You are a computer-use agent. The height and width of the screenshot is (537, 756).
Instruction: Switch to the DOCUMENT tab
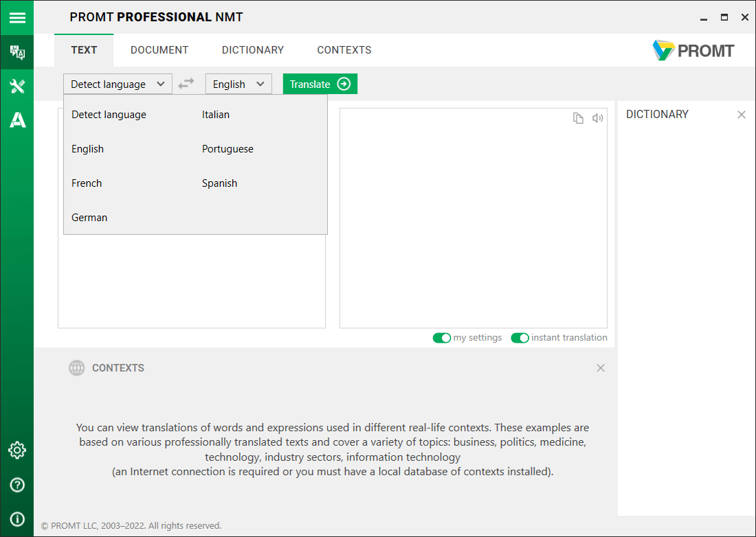pyautogui.click(x=159, y=50)
